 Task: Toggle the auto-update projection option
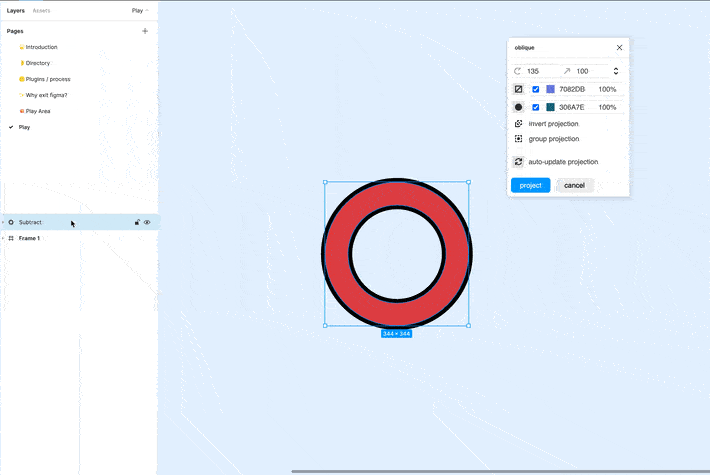tap(563, 162)
